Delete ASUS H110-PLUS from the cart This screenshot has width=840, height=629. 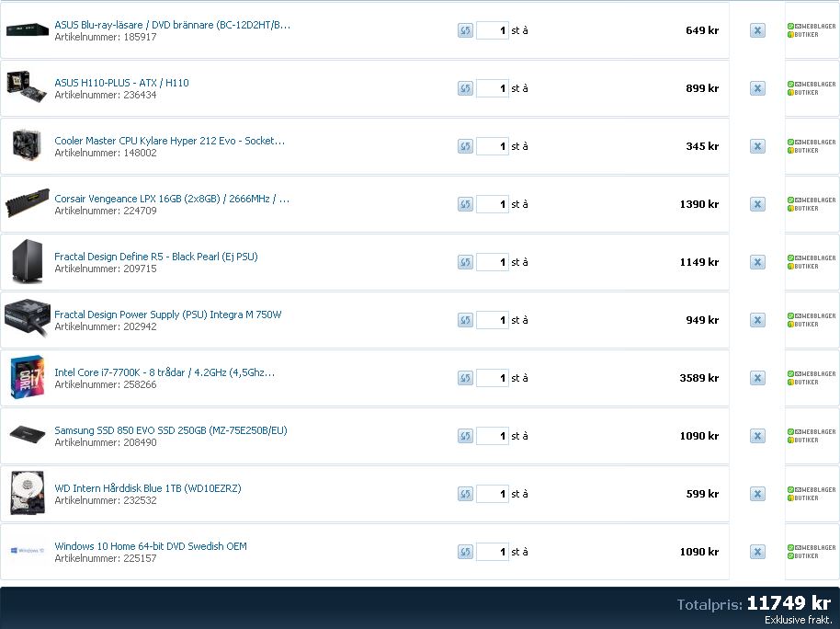point(757,88)
